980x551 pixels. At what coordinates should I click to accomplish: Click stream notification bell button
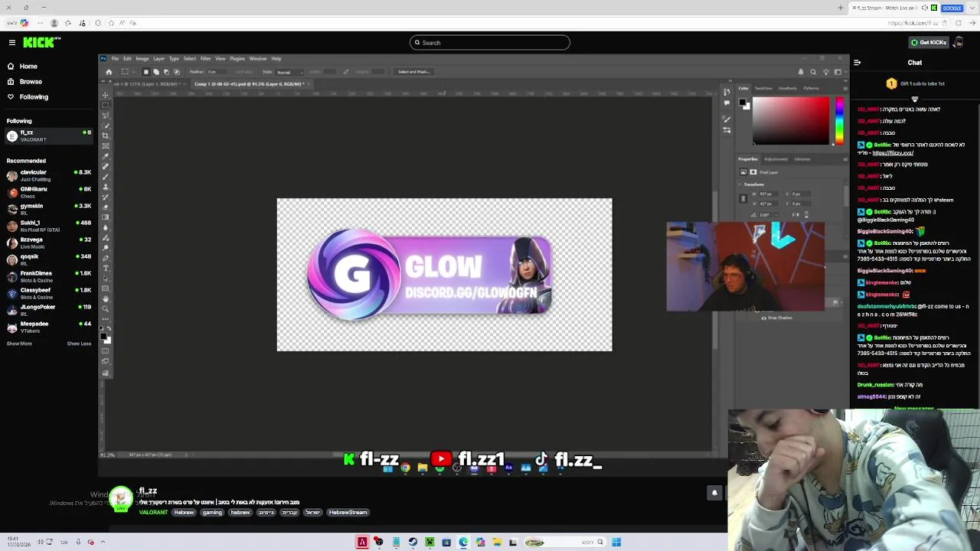tap(714, 493)
